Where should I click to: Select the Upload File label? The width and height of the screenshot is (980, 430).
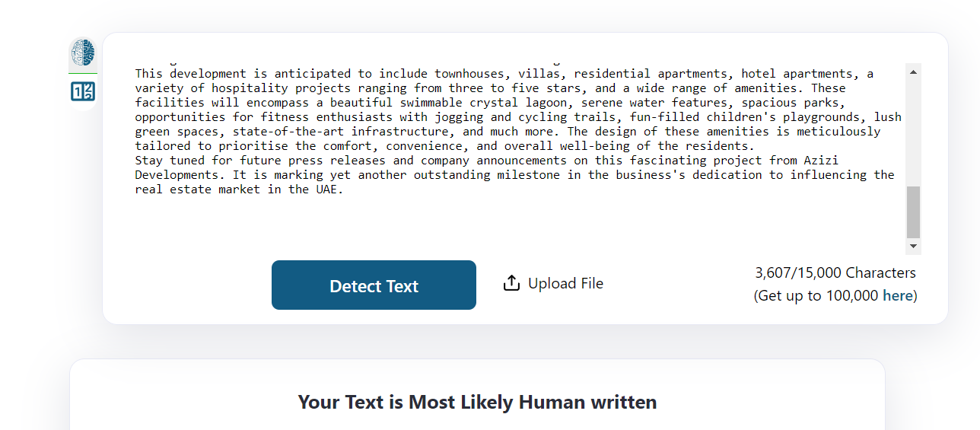coord(565,283)
